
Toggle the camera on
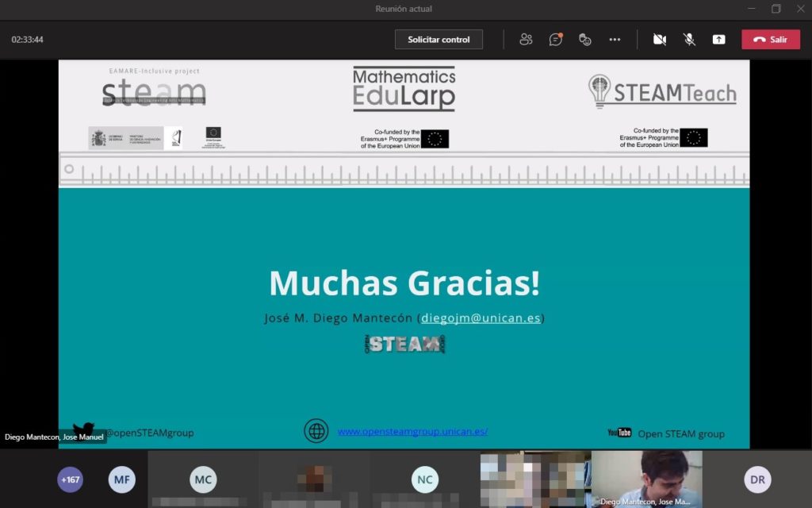pos(659,40)
